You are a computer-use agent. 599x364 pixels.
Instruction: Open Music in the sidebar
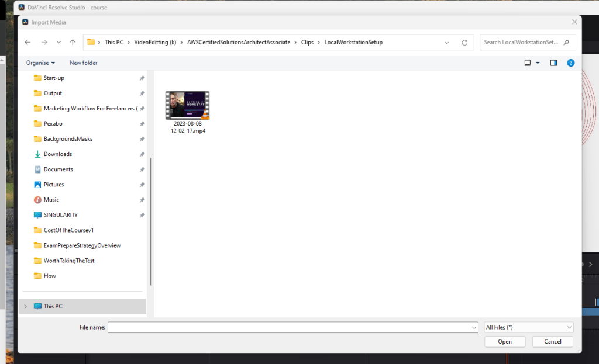tap(51, 200)
